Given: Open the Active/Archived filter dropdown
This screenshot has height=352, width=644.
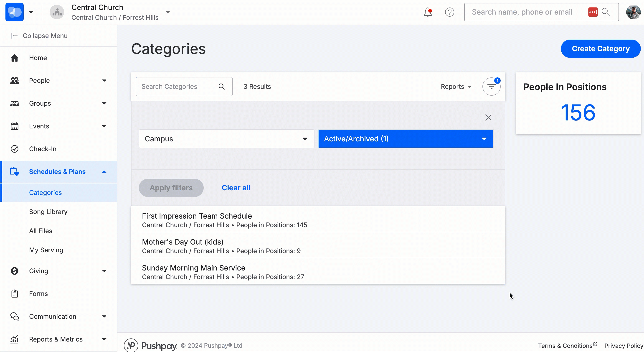Looking at the screenshot, I should click(406, 139).
